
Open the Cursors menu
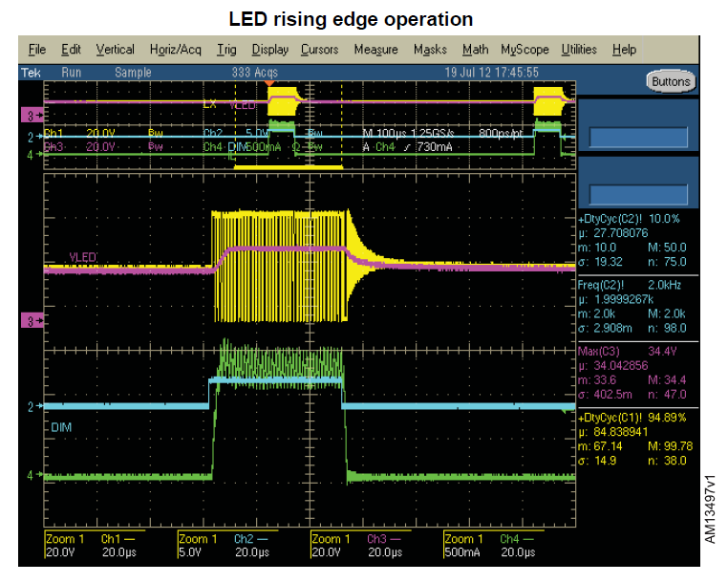(x=319, y=50)
